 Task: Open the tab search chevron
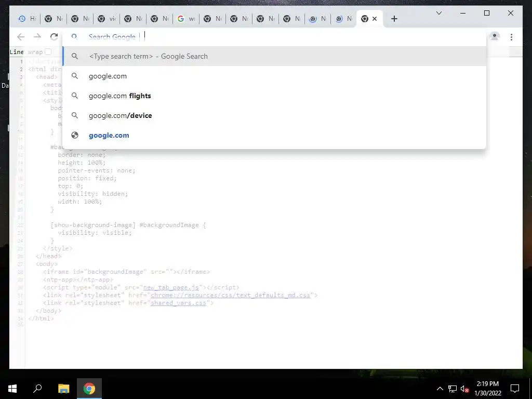tap(438, 13)
